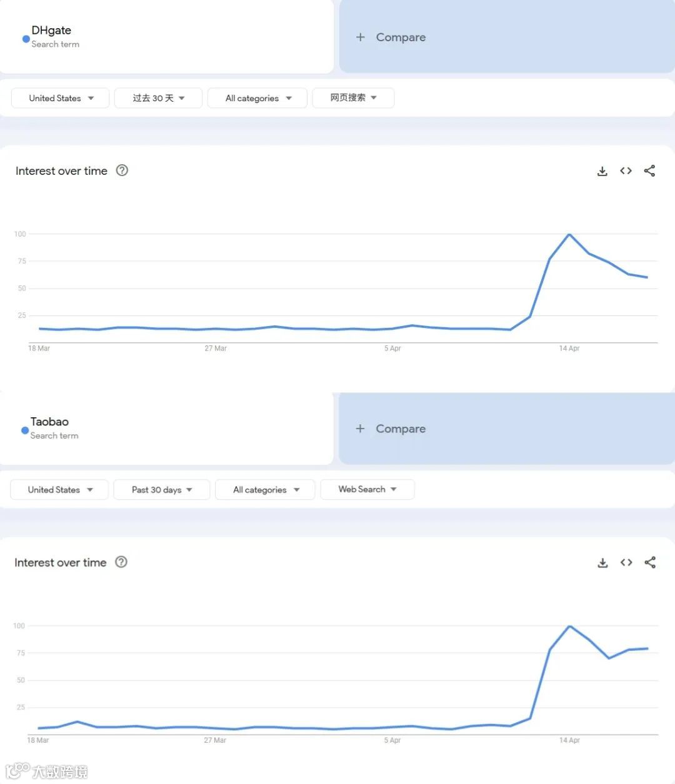Open United States region dropdown for Taobao
Viewport: 675px width, 784px height.
point(59,490)
